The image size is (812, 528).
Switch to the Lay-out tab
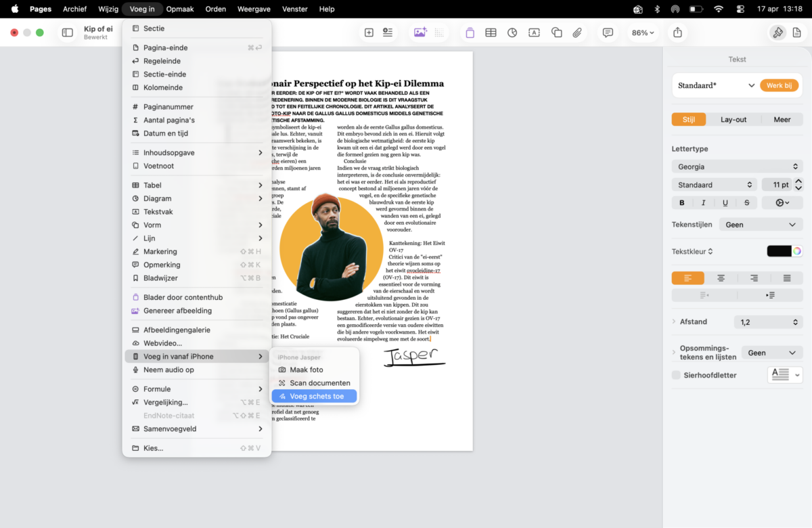point(733,120)
